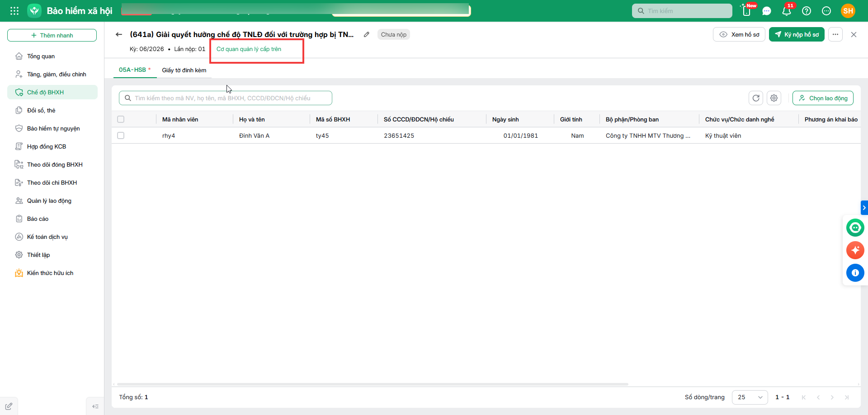
Task: Open Thiết lập settings
Action: click(x=52, y=255)
